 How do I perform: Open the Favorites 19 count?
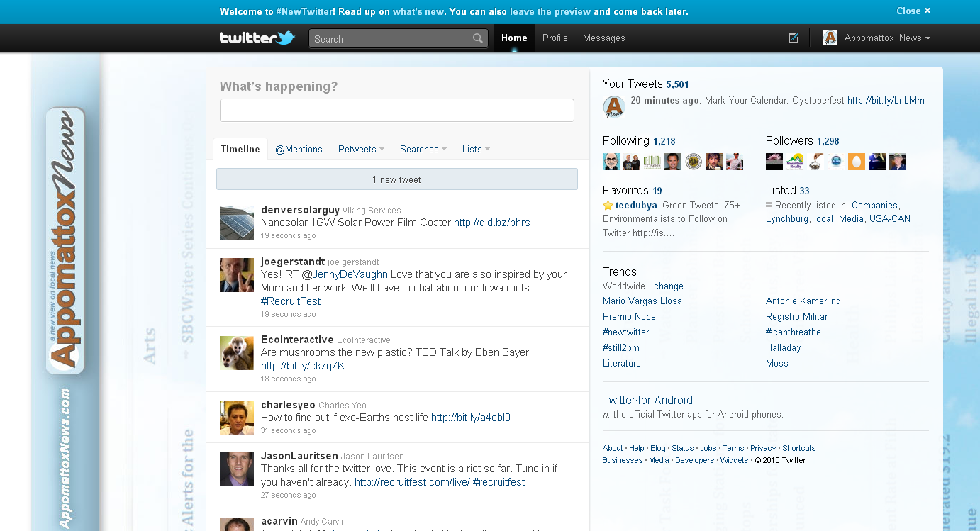click(657, 191)
